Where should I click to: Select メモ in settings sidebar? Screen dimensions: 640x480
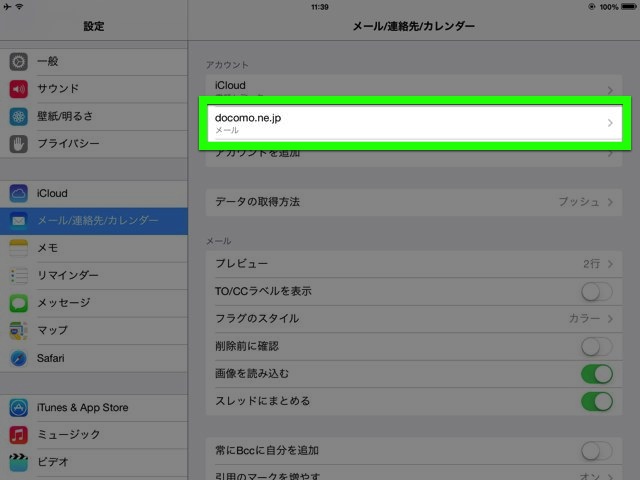click(94, 248)
